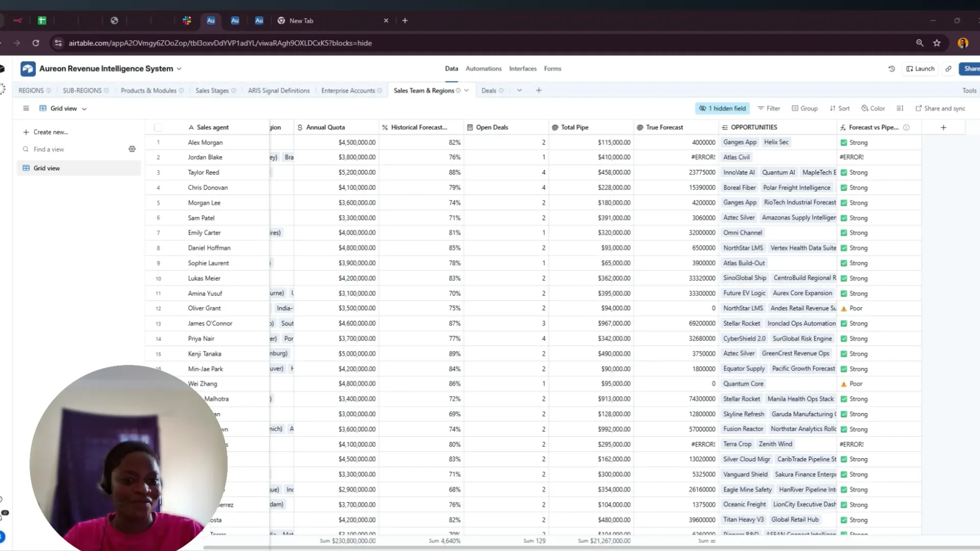Show Sales Stages table info icon
The width and height of the screenshot is (980, 551).
[234, 90]
